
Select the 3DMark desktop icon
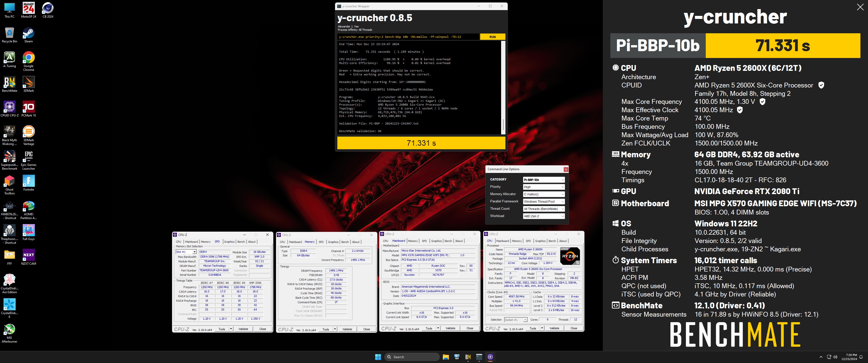click(29, 84)
